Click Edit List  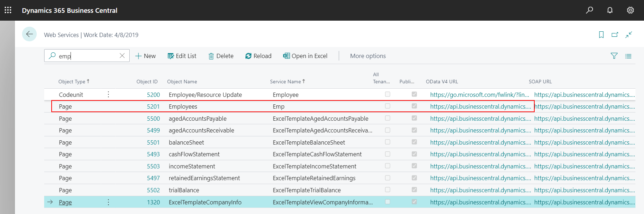coord(182,56)
